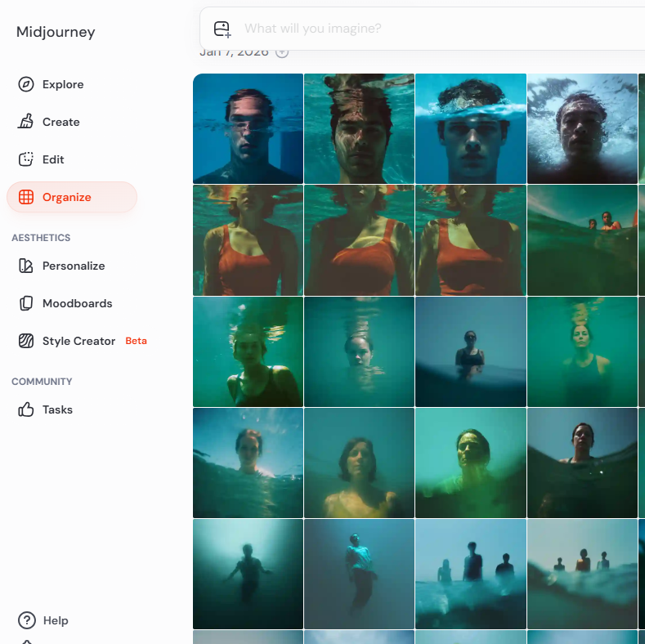Image resolution: width=645 pixels, height=644 pixels.
Task: Click the Explore compass icon
Action: click(x=26, y=84)
